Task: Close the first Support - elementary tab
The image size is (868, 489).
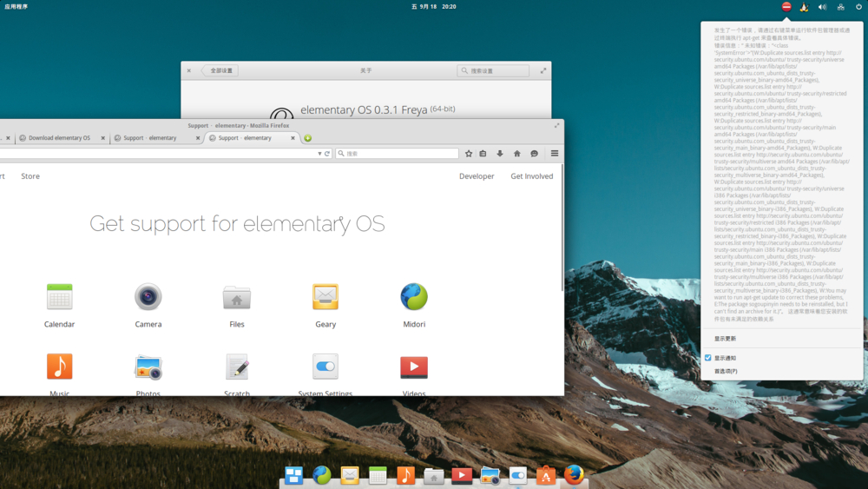Action: click(198, 138)
